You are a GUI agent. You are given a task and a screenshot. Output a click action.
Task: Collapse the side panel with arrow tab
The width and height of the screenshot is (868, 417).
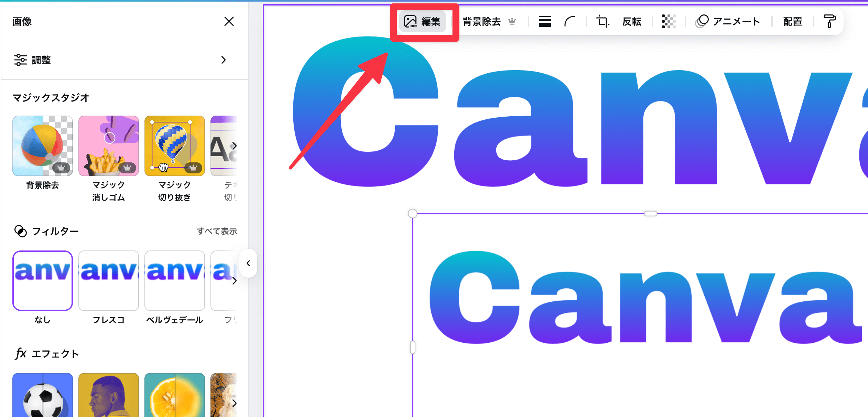248,263
